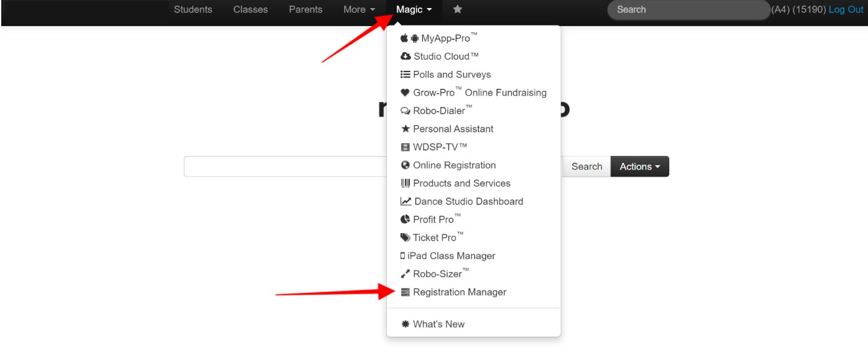Click the chart icon beside Dance Studio Dashboard
This screenshot has width=868, height=363.
[x=406, y=201]
